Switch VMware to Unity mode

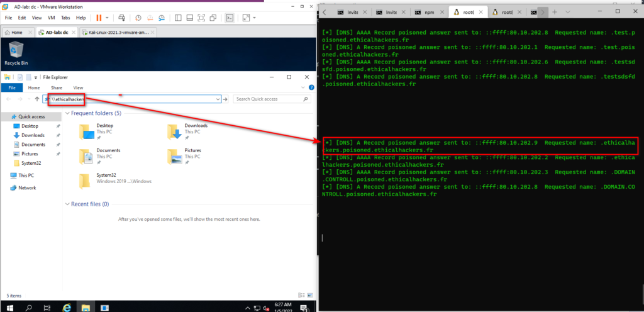(x=213, y=18)
